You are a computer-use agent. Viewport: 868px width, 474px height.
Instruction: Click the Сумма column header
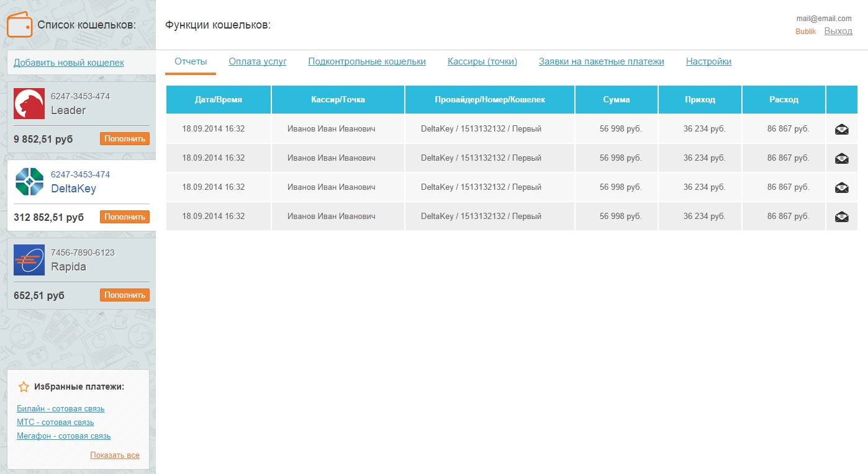click(617, 99)
